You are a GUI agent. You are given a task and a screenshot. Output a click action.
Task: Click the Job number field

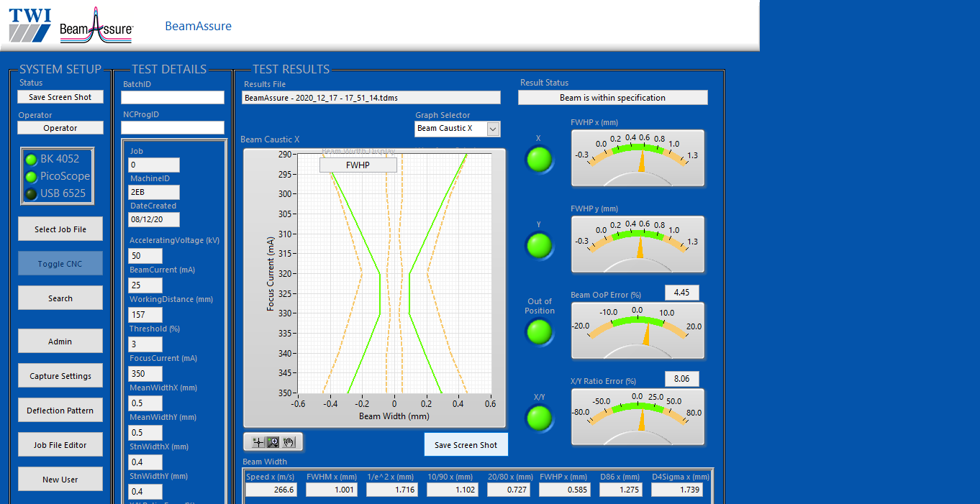pyautogui.click(x=154, y=165)
